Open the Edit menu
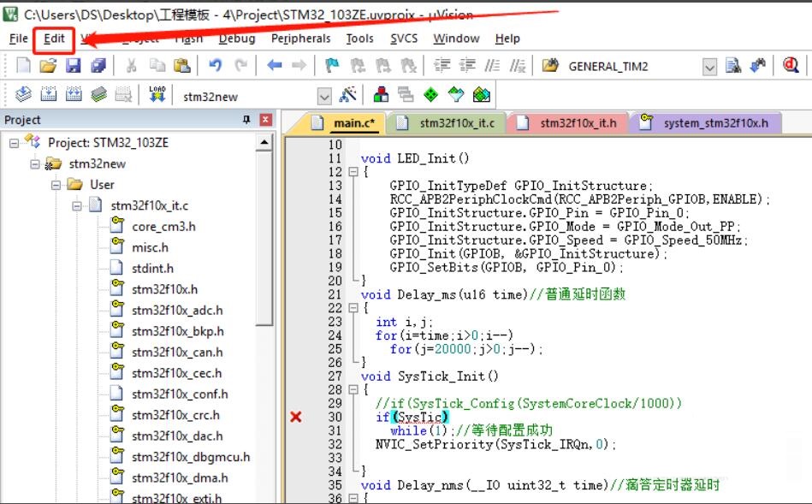 point(54,39)
